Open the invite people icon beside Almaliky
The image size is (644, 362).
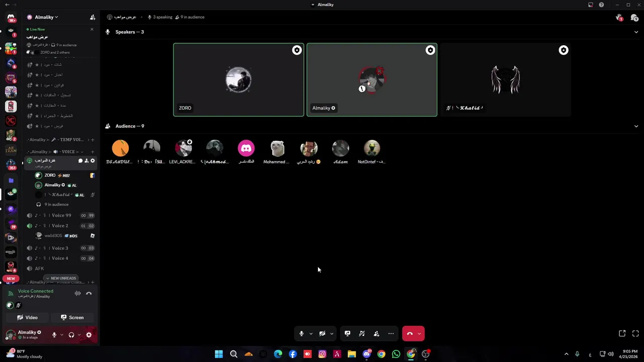pyautogui.click(x=93, y=17)
